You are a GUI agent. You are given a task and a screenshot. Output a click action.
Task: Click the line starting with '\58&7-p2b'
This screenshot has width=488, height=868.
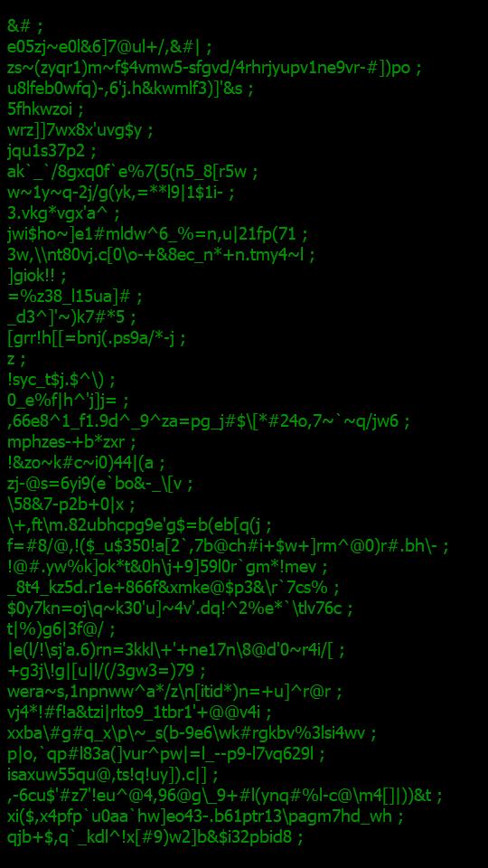click(x=70, y=505)
